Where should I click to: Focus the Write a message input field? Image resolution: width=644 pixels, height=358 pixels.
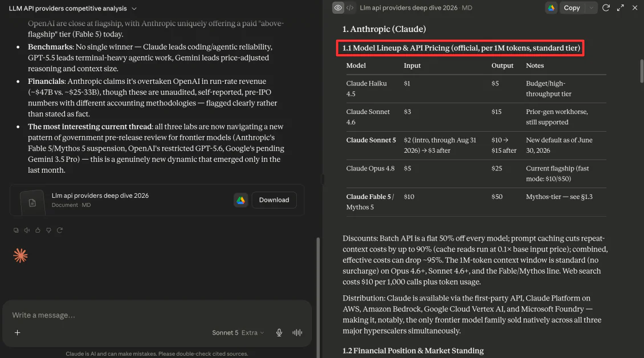point(156,315)
